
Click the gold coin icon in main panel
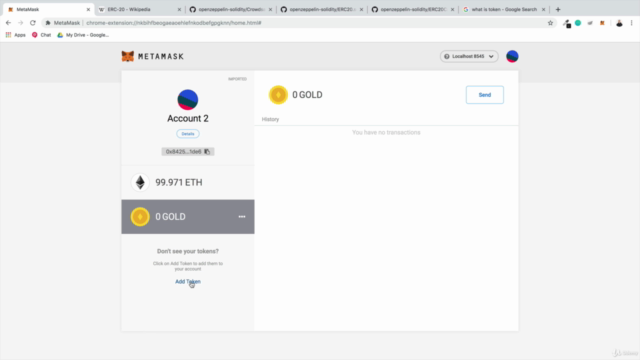(x=278, y=95)
